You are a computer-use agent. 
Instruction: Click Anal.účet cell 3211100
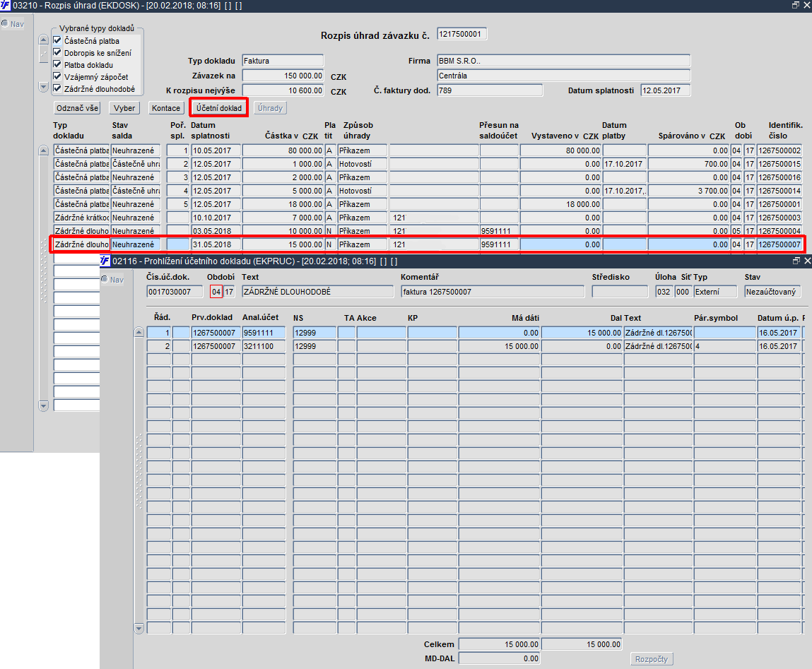point(264,346)
